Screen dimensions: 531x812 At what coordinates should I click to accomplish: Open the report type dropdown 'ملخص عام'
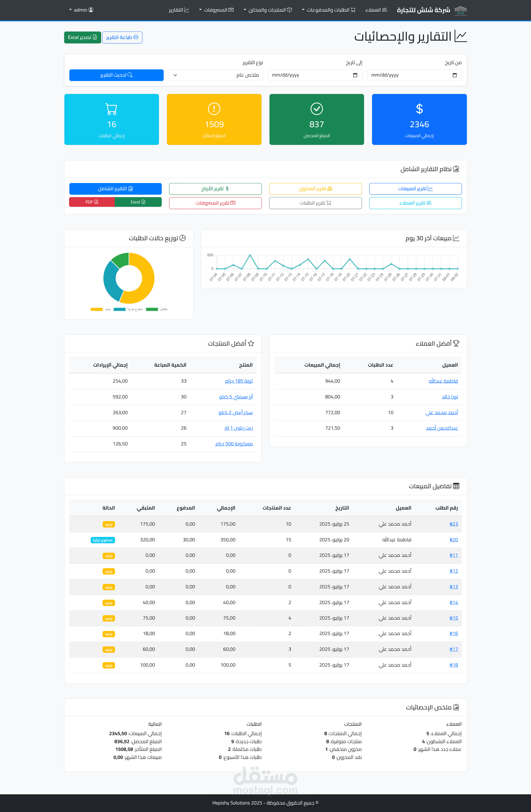[216, 75]
